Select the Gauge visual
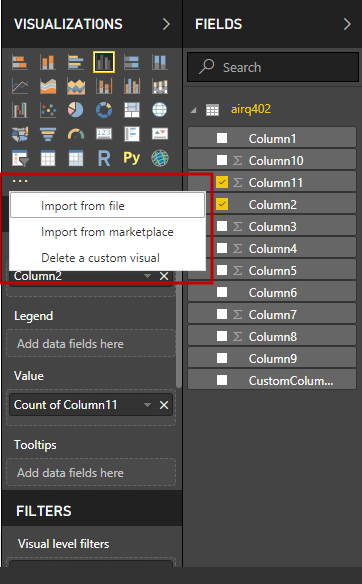Screen dimensions: 362x584 pyautogui.click(x=76, y=134)
